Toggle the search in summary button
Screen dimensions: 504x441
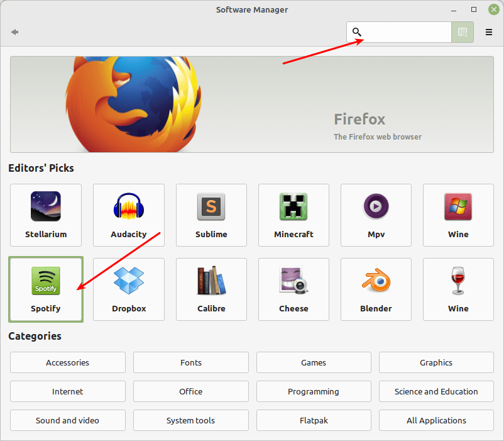coord(463,32)
